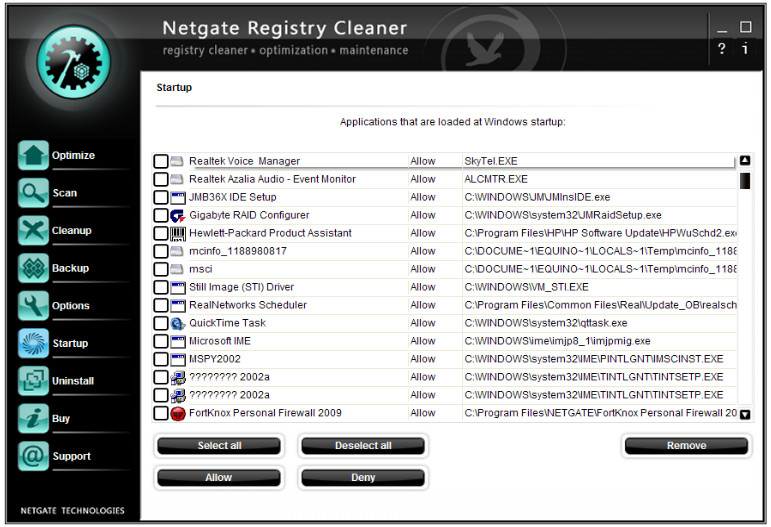Click the Deny button

[363, 478]
